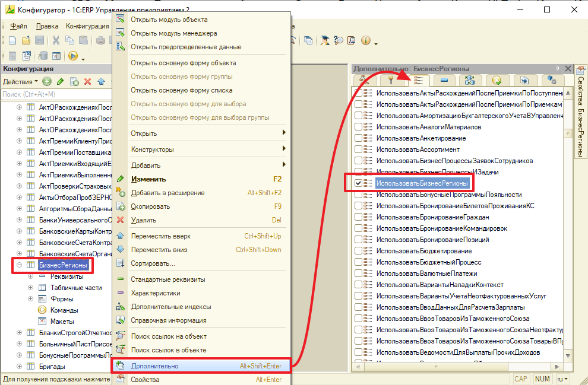Click the Print toolbar icon
The image size is (588, 385).
click(x=100, y=40)
